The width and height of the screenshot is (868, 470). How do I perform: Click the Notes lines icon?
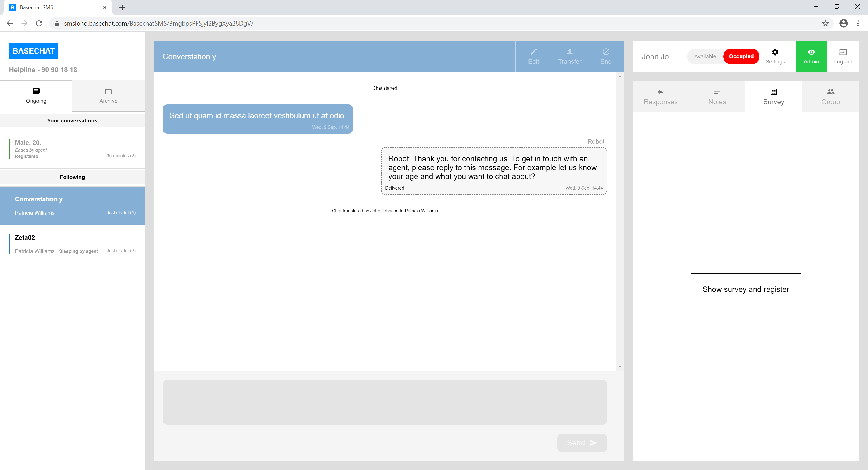pos(717,92)
